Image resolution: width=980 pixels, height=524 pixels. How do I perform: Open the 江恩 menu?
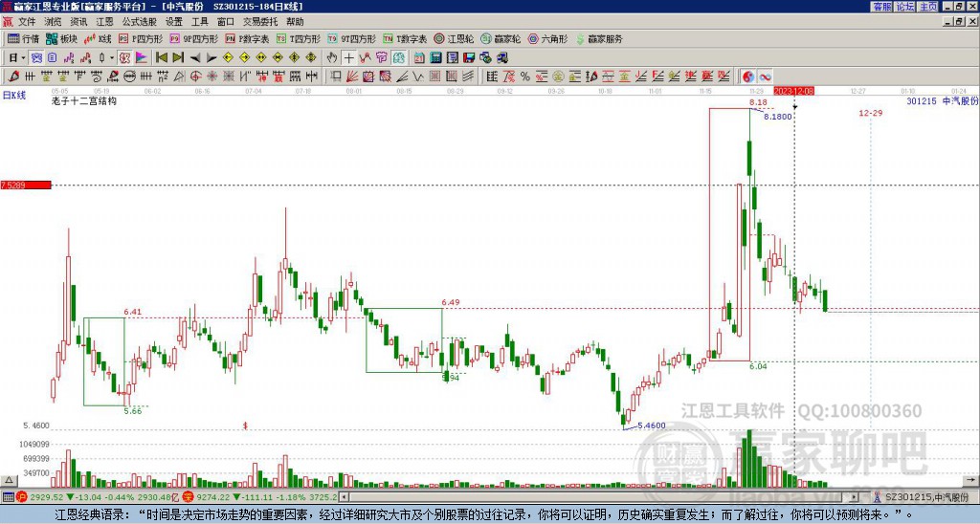point(105,22)
